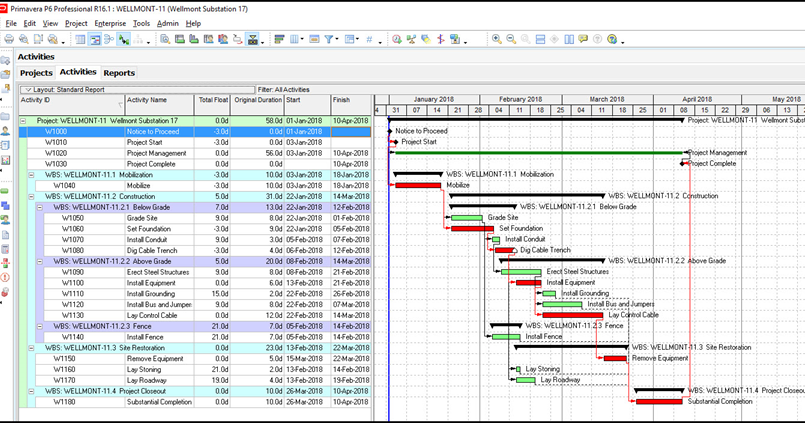Click the Original Duration column header

point(258,100)
